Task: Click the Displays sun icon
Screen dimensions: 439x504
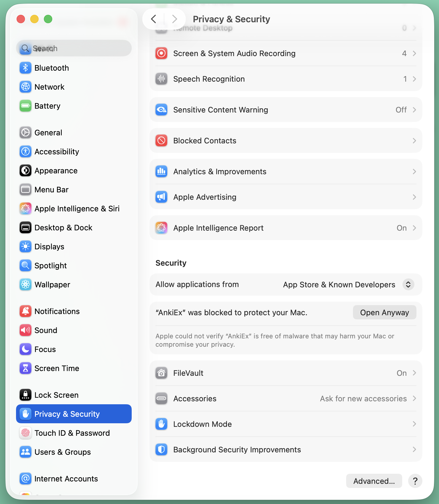Action: (26, 247)
